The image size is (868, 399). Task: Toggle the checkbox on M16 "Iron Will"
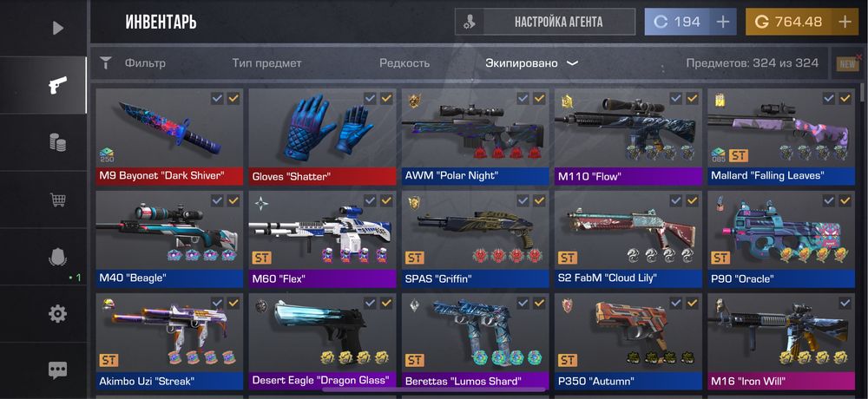point(845,303)
